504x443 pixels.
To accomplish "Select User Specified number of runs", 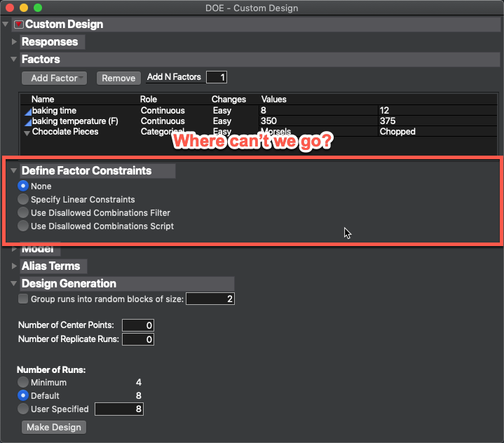I will tap(23, 409).
